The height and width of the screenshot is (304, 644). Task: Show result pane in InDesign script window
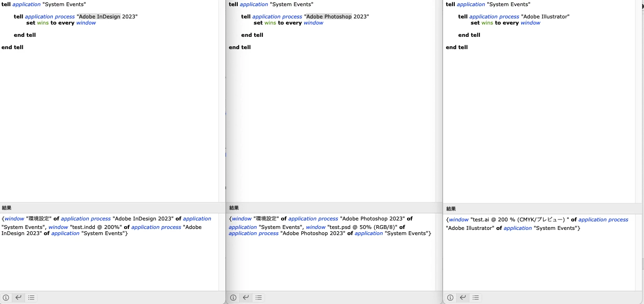[18, 298]
